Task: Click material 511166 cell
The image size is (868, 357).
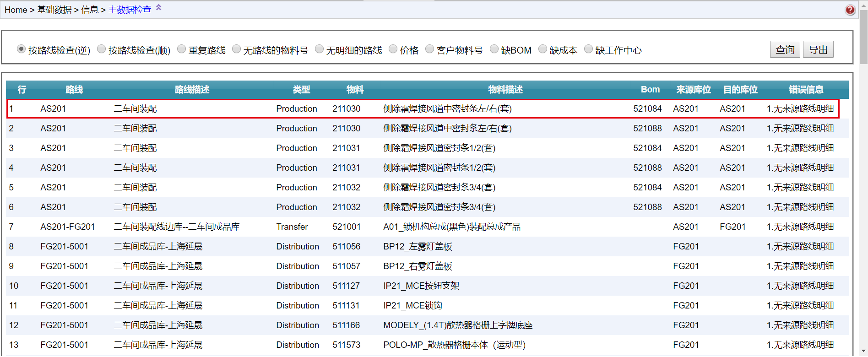Action: pos(346,325)
